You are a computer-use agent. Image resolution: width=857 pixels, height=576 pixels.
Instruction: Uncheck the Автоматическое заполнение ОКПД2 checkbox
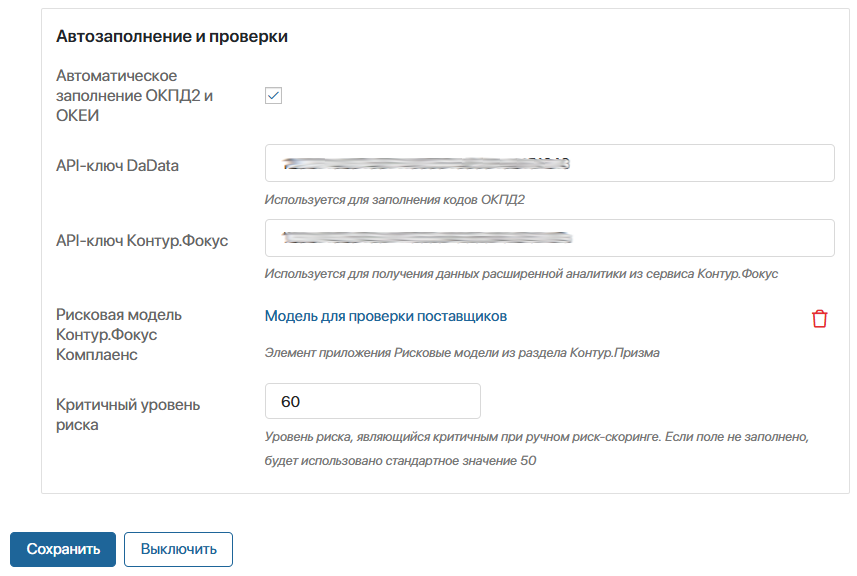[x=273, y=94]
